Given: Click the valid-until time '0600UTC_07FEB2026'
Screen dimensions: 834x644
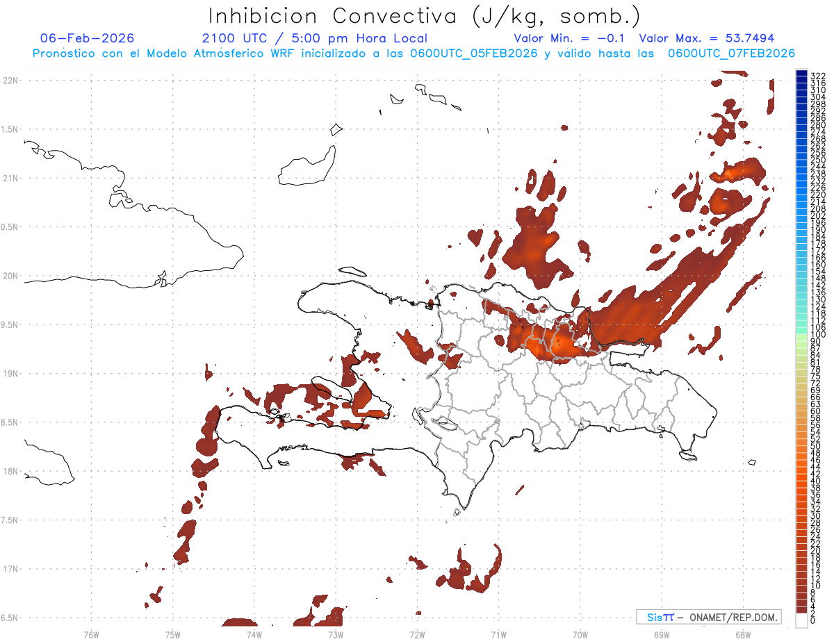Looking at the screenshot, I should (732, 53).
